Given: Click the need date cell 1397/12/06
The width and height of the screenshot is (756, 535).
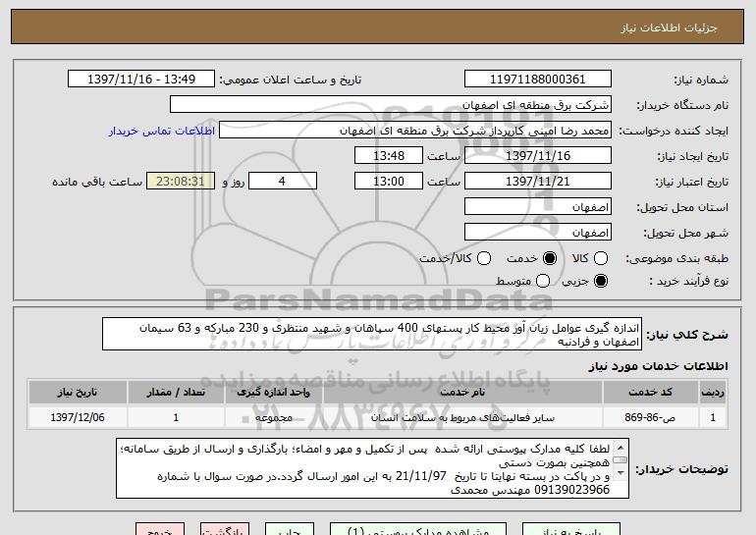Looking at the screenshot, I should (x=78, y=417).
